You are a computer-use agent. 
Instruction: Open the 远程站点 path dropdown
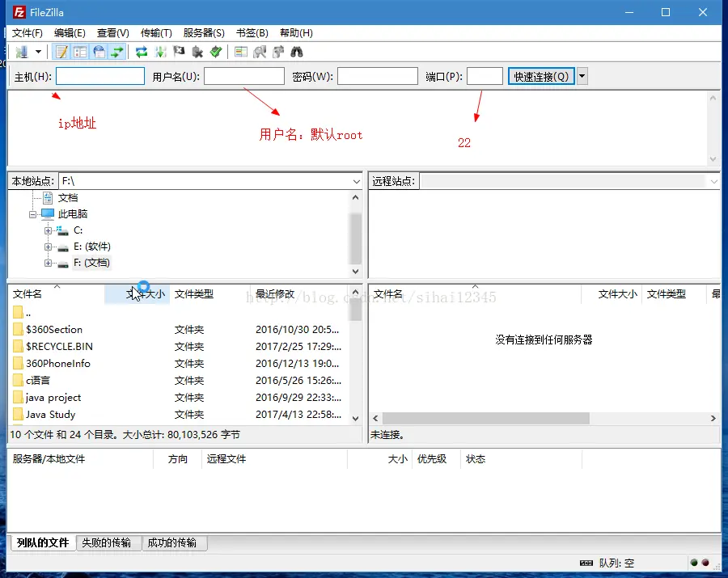pyautogui.click(x=714, y=181)
